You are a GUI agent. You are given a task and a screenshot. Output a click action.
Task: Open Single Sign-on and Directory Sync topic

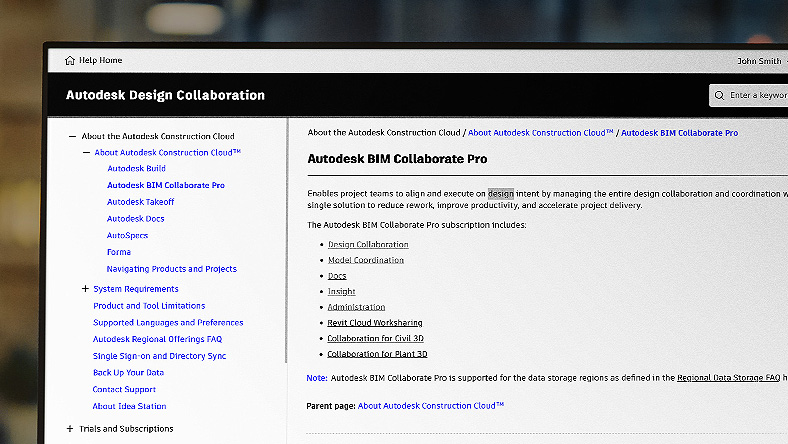pos(159,356)
